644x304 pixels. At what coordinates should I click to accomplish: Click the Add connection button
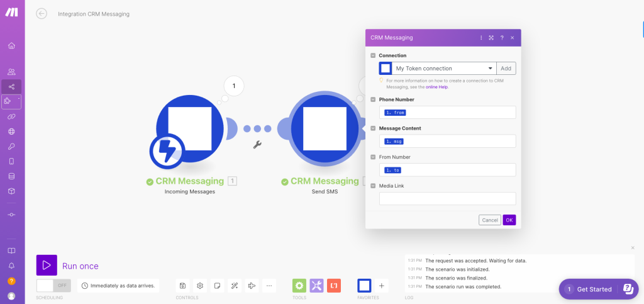[506, 68]
